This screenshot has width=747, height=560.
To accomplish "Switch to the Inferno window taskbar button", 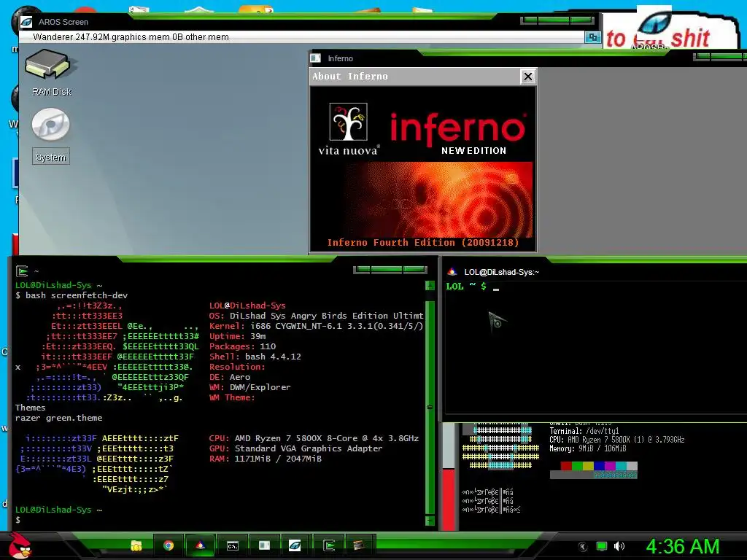I will point(264,545).
